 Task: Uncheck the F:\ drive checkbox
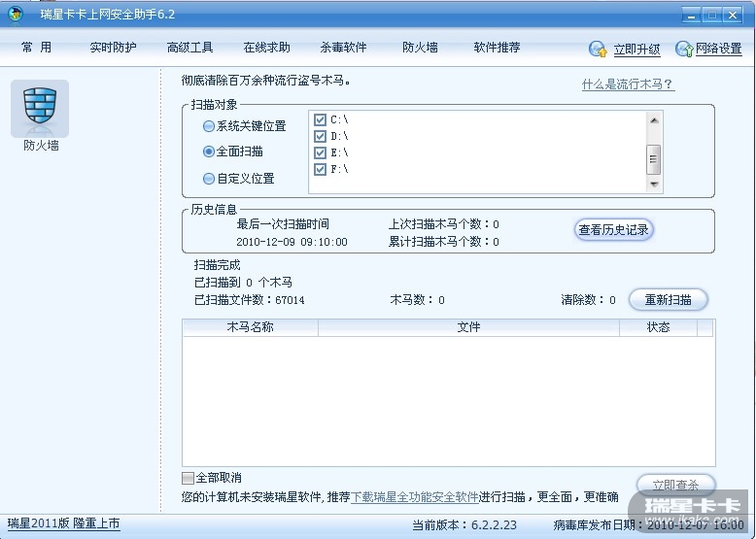(320, 169)
